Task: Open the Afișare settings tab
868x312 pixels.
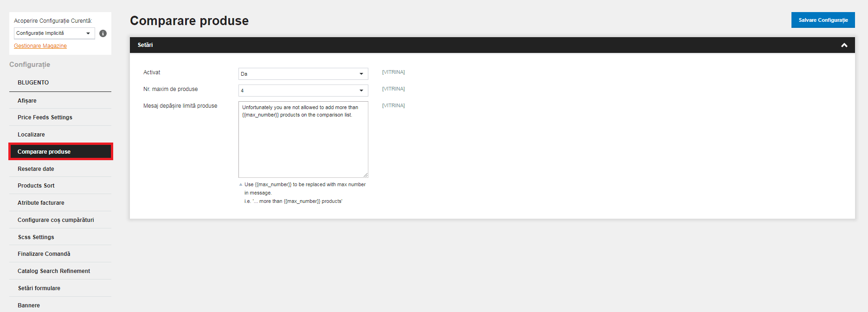Action: 60,101
